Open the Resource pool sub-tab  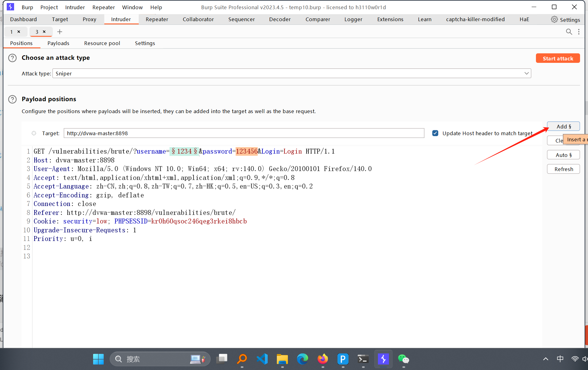102,43
